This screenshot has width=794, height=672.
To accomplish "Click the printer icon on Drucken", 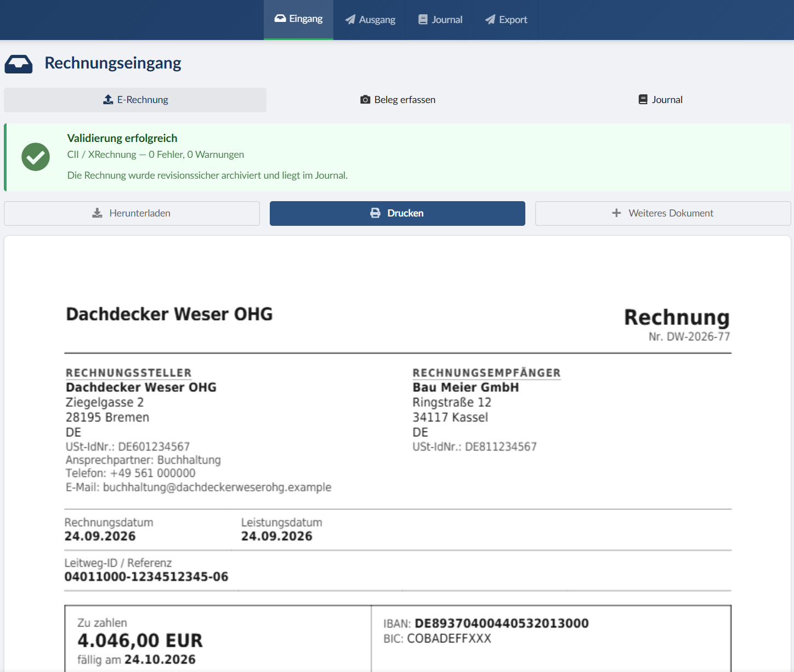I will tap(375, 213).
